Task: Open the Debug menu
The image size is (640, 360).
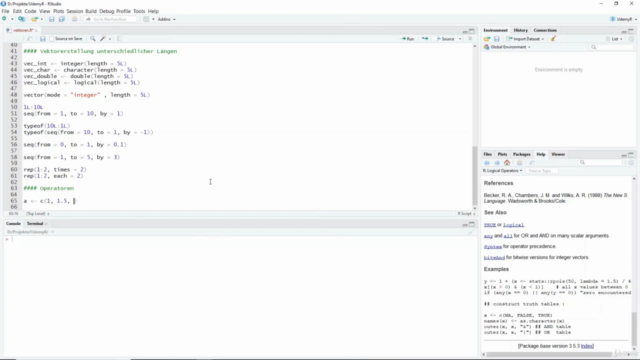Action: [107, 11]
